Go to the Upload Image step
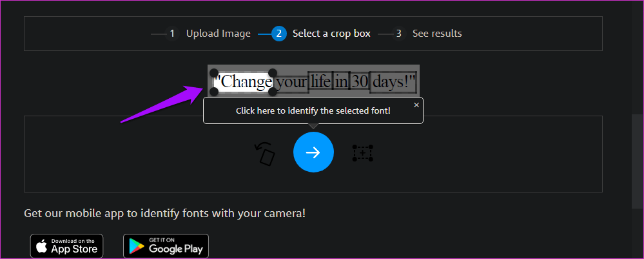Image resolution: width=644 pixels, height=259 pixels. pos(218,34)
